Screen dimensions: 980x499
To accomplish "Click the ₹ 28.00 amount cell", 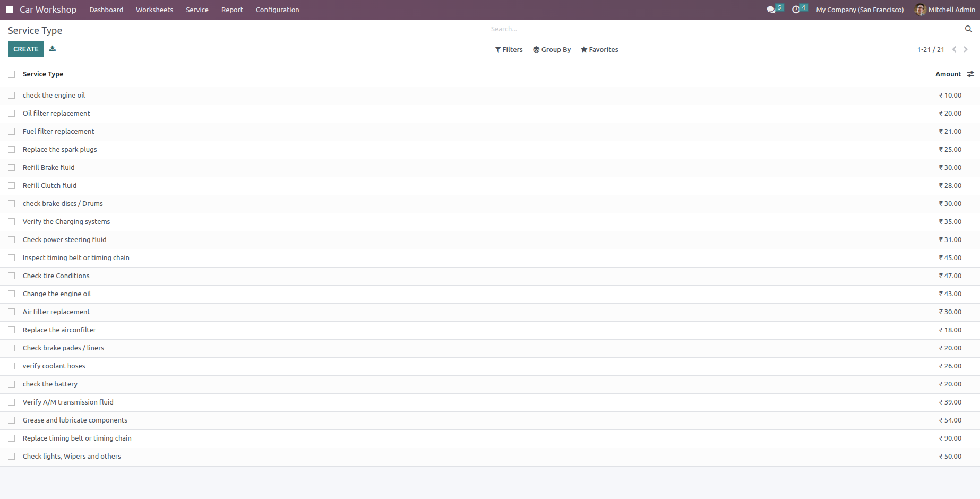I will [x=950, y=186].
